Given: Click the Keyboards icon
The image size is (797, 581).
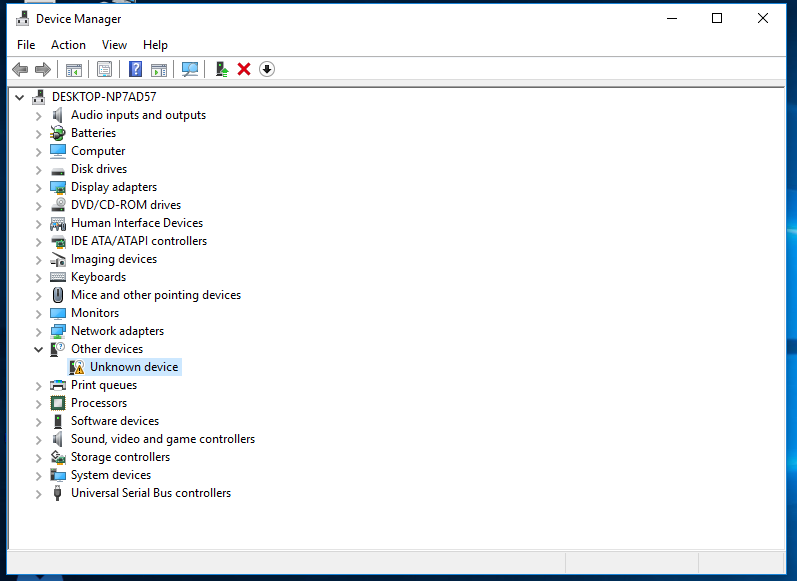Looking at the screenshot, I should click(x=58, y=277).
